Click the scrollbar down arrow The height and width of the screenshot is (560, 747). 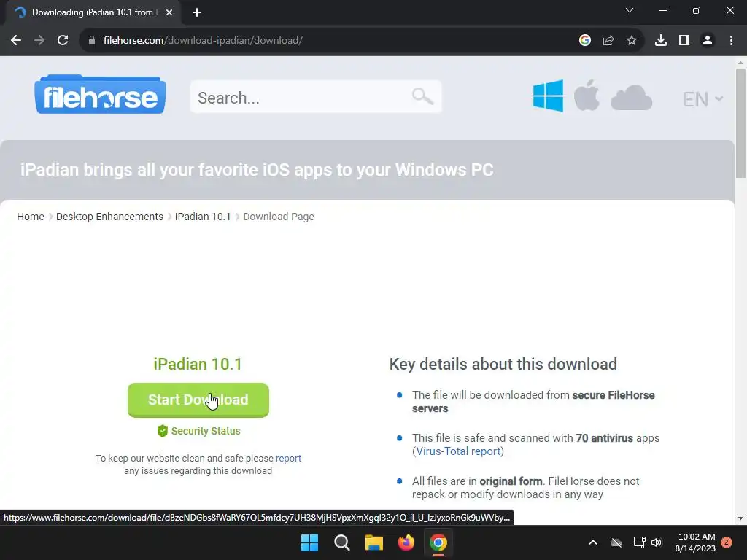(x=740, y=518)
